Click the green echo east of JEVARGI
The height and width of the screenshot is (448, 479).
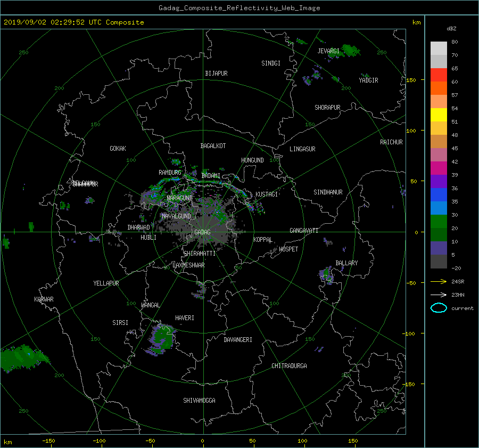(351, 51)
